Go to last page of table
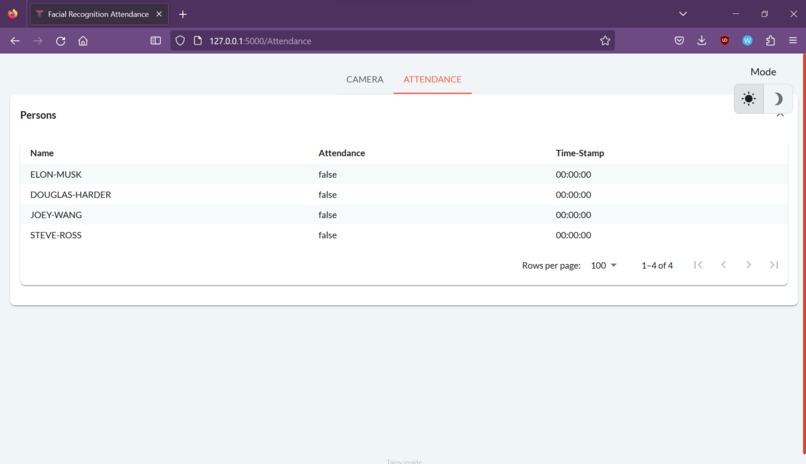 (774, 265)
